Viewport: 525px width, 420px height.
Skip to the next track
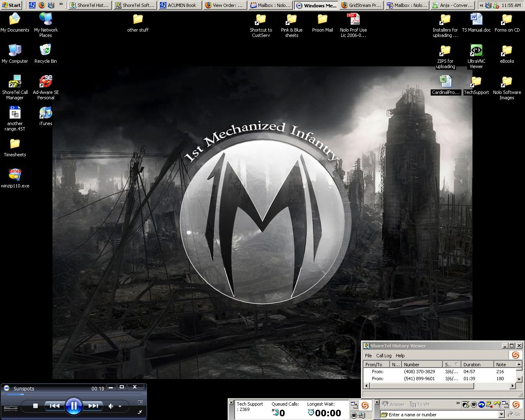[x=93, y=406]
